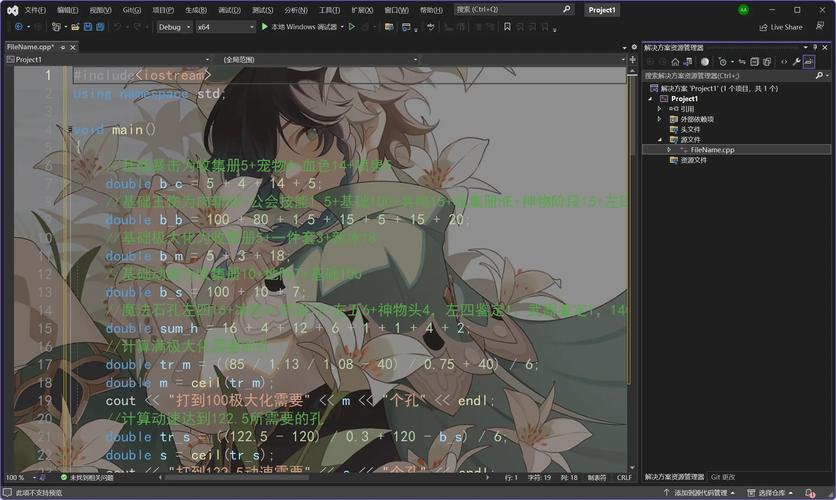The image size is (836, 500).
Task: Click show all files icon in Solution Explorer
Action: [x=767, y=62]
